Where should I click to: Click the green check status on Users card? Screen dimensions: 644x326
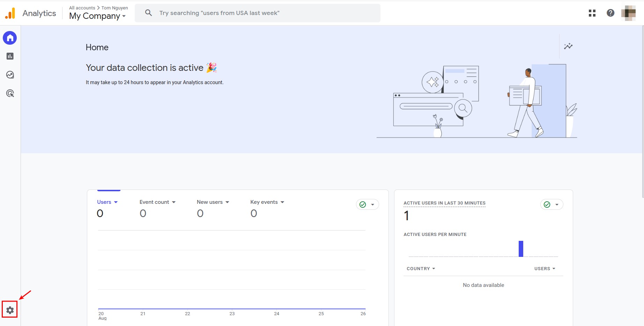tap(363, 205)
